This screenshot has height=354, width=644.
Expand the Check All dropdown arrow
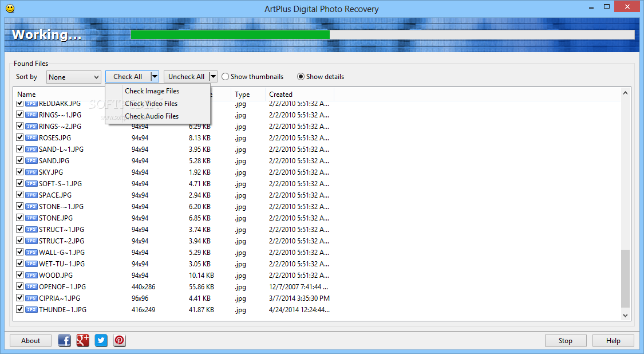point(155,77)
